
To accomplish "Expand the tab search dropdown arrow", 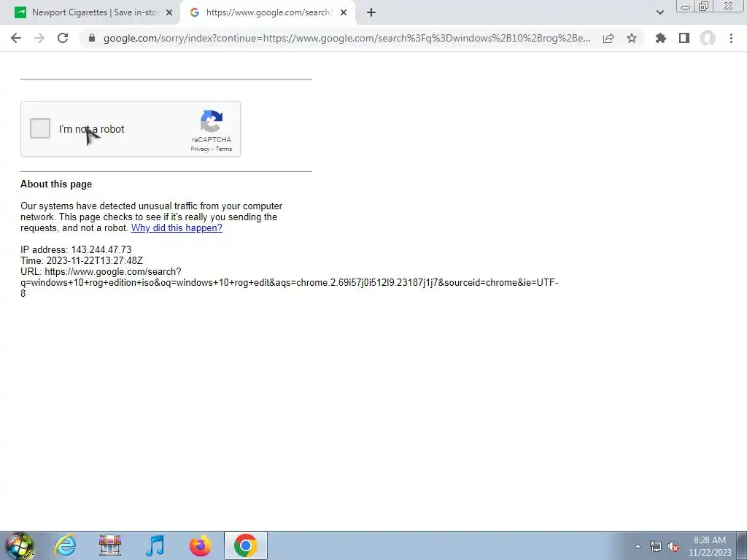I will pos(659,13).
